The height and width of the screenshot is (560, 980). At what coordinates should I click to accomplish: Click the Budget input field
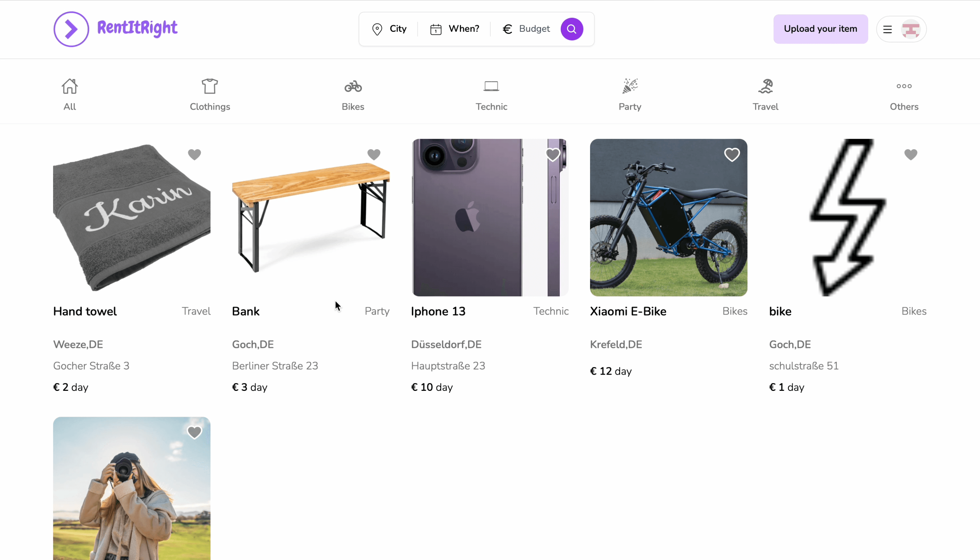534,29
